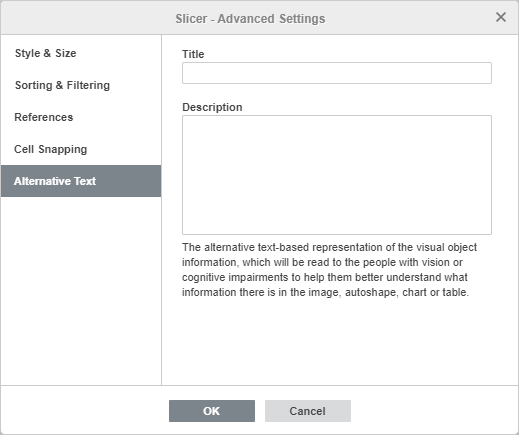Select the References section
Screen dimensions: 519x435
pyautogui.click(x=81, y=117)
